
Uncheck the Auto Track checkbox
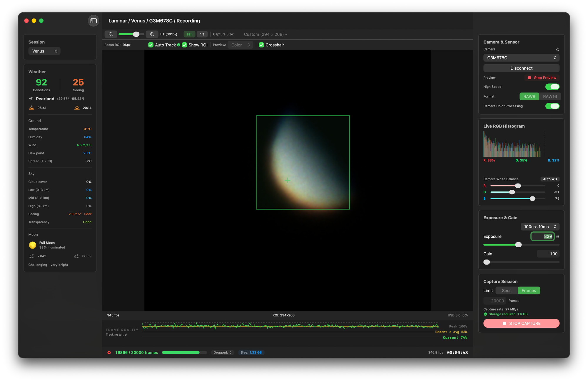click(151, 45)
